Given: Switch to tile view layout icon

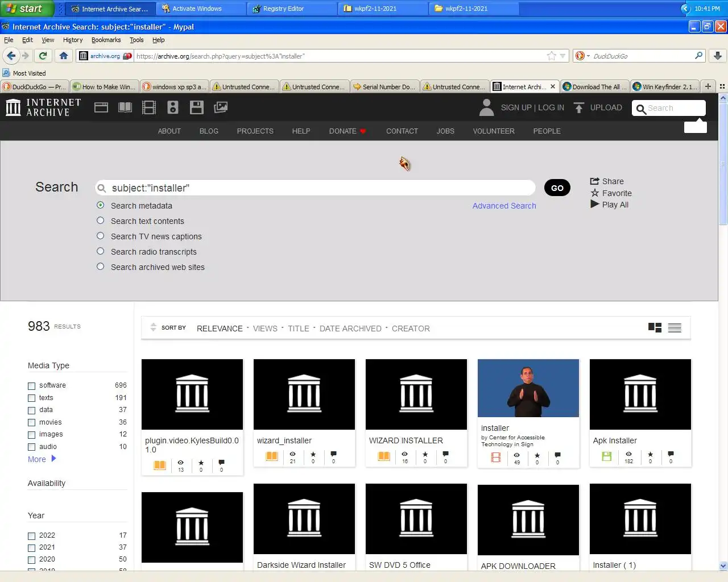Looking at the screenshot, I should pyautogui.click(x=655, y=328).
